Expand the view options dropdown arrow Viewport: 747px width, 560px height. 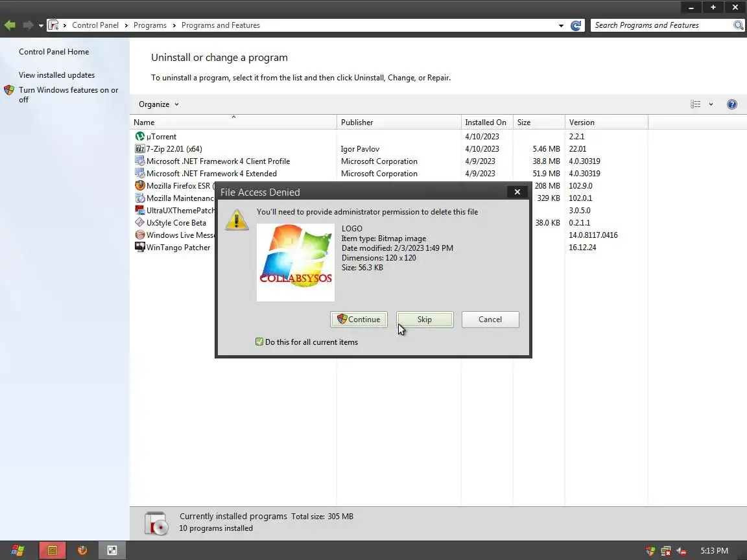[711, 104]
